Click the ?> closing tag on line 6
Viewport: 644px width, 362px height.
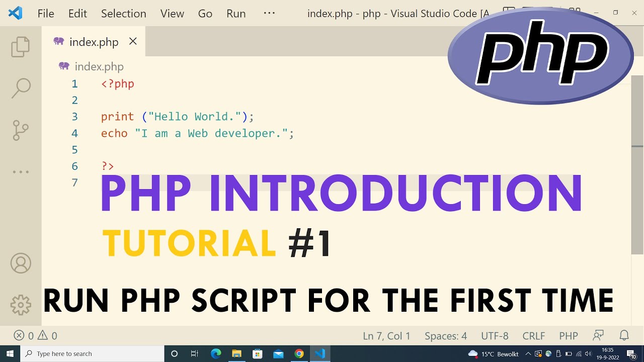pos(108,166)
